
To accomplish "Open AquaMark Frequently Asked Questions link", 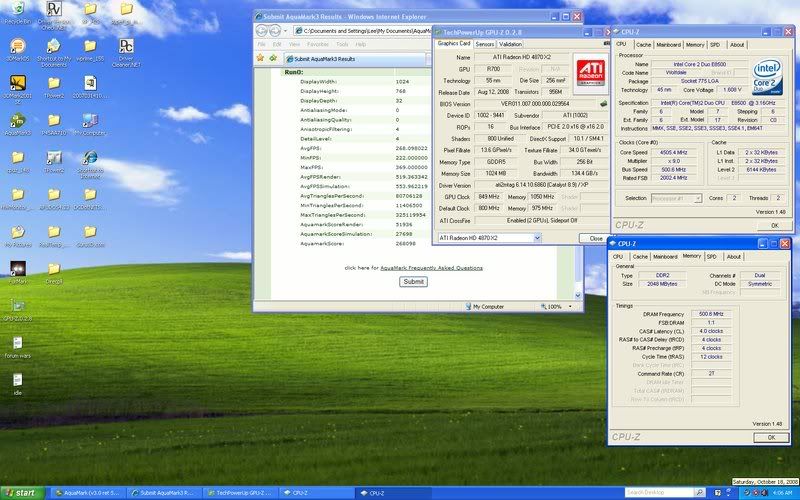I will (431, 268).
